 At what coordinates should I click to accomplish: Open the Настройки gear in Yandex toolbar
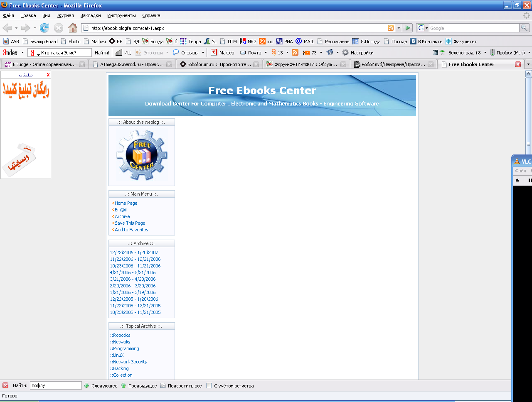click(345, 53)
